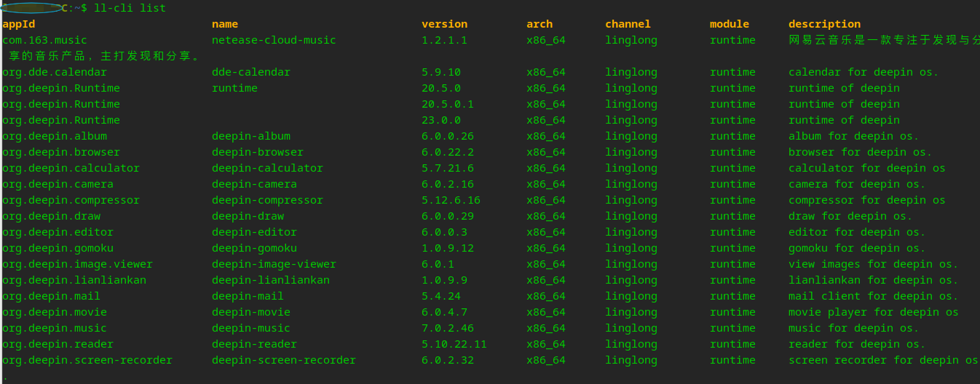Click the "appId" column header
Viewport: 980px width, 384px height.
[x=18, y=24]
